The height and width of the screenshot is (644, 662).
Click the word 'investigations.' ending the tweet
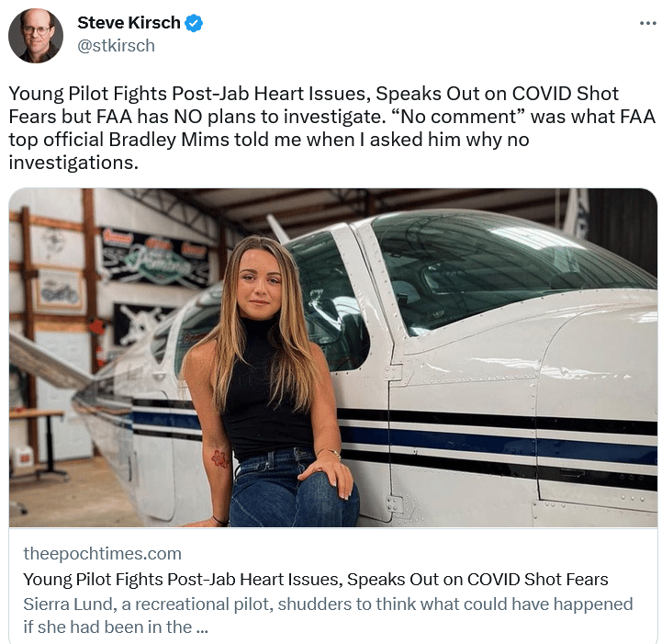73,163
